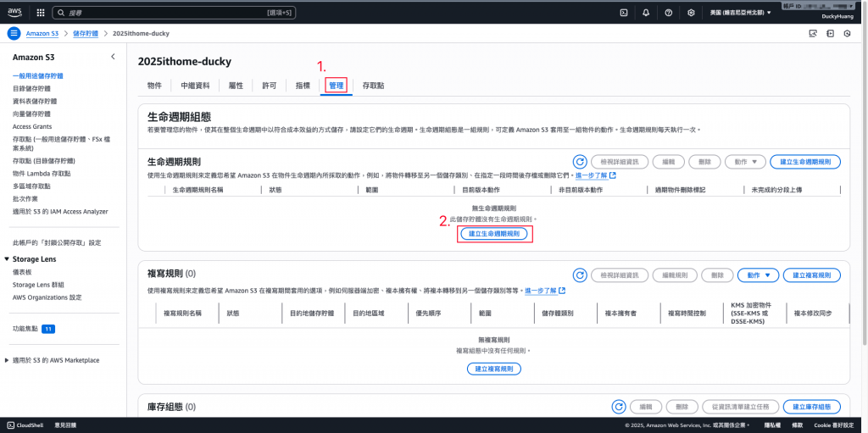This screenshot has width=868, height=433.
Task: Open the services grid menu icon
Action: pyautogui.click(x=41, y=12)
